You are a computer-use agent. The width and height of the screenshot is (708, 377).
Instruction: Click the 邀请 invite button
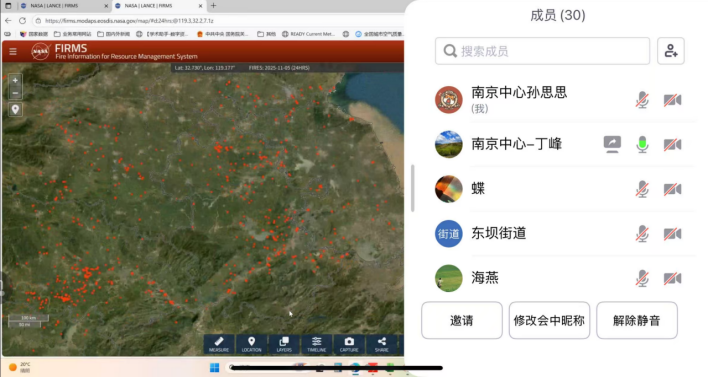[x=461, y=320]
